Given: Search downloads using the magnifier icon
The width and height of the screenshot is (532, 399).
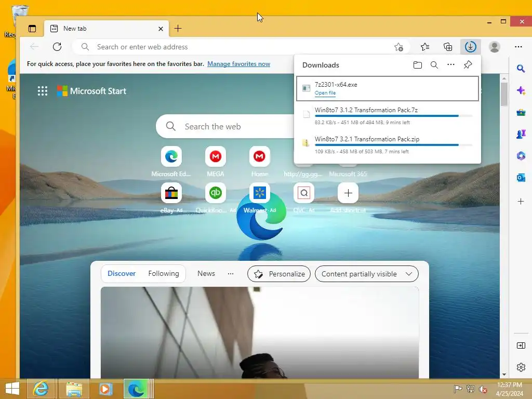Looking at the screenshot, I should (x=434, y=65).
